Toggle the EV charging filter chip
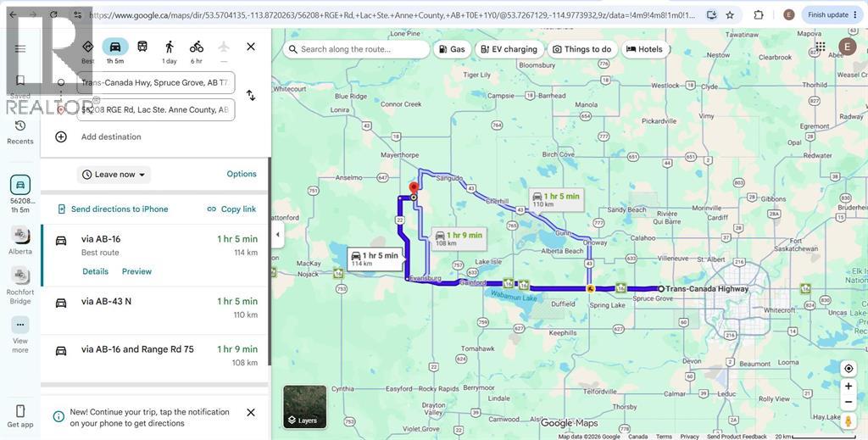This screenshot has width=868, height=440. pyautogui.click(x=509, y=49)
